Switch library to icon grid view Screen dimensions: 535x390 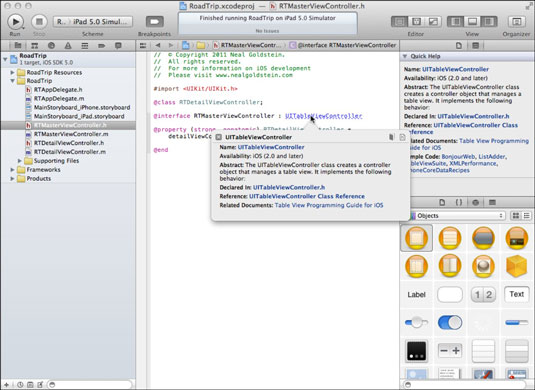tap(516, 216)
